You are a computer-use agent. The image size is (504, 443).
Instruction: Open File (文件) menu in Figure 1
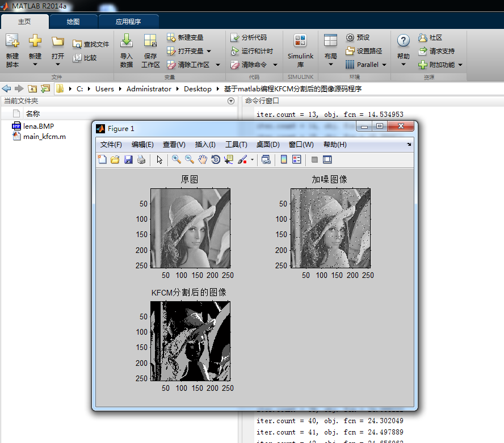(x=111, y=145)
